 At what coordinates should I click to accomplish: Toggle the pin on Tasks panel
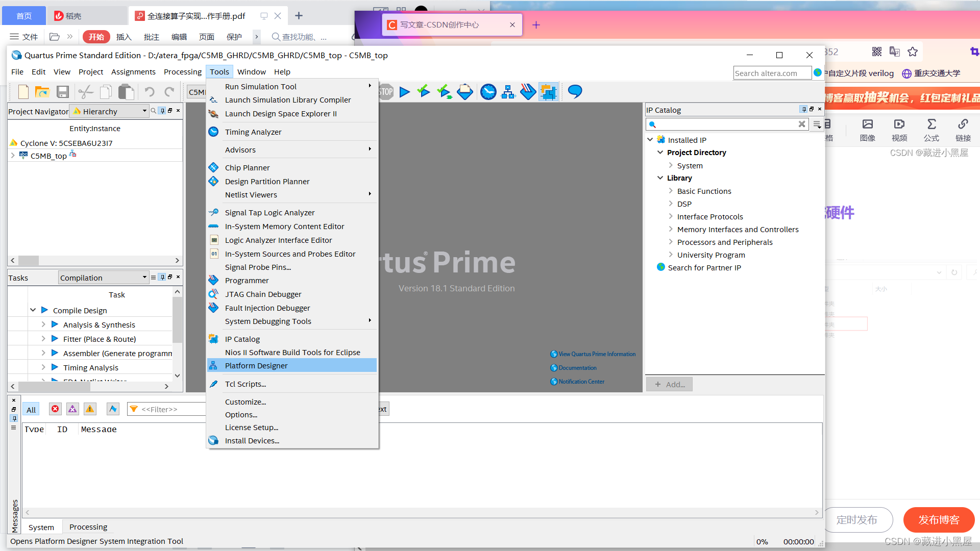163,277
